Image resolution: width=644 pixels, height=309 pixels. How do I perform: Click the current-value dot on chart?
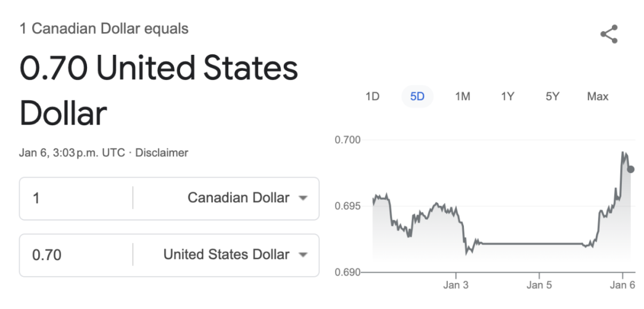[631, 169]
